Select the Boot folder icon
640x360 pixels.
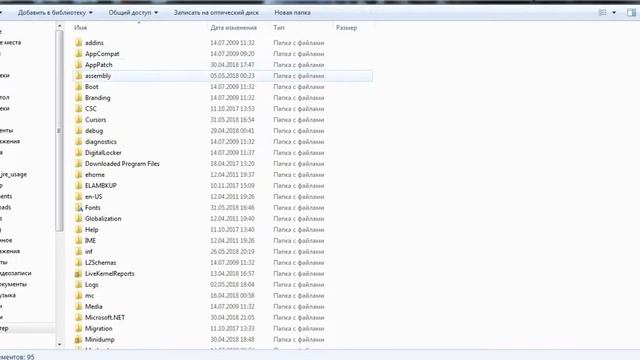point(78,87)
